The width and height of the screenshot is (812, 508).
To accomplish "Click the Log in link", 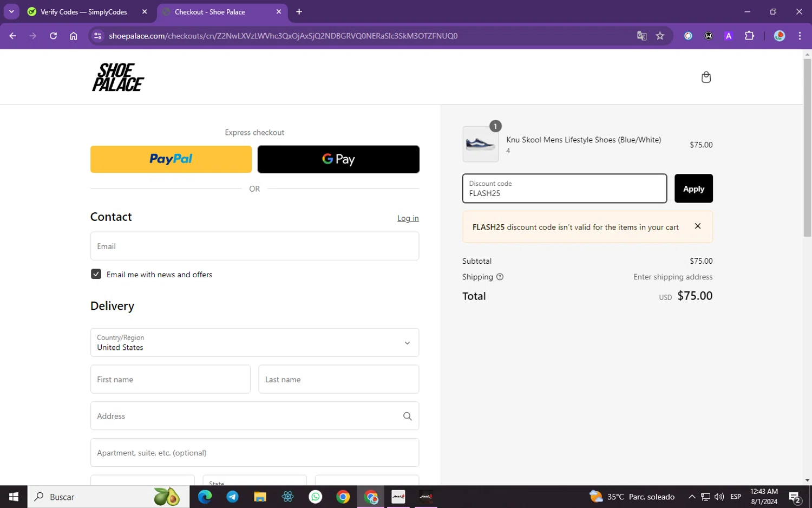I will point(408,218).
